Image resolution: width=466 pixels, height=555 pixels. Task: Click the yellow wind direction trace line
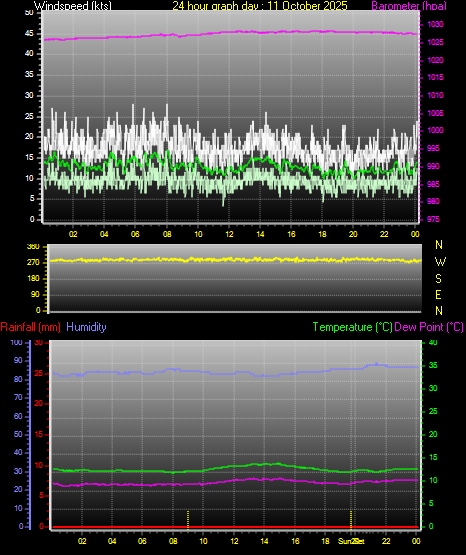[235, 260]
